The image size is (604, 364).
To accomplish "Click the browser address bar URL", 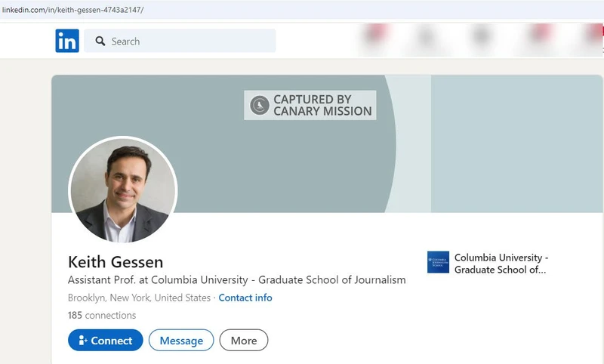I will pos(72,10).
